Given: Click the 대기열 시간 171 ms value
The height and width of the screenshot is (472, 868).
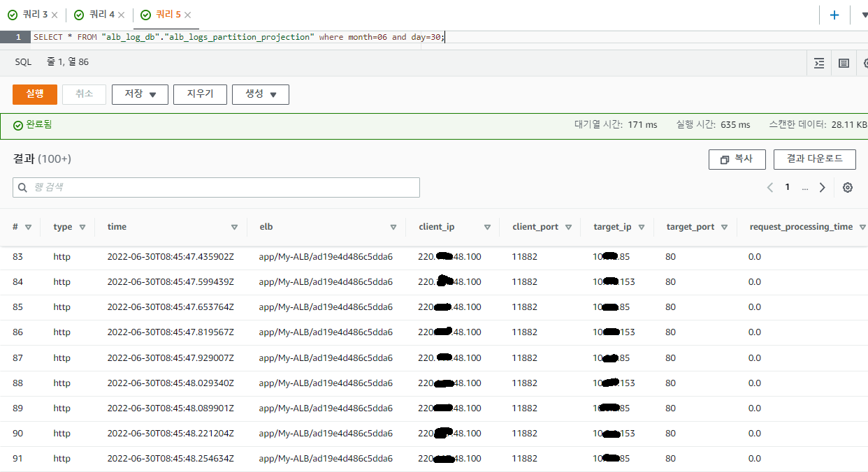Looking at the screenshot, I should tap(642, 125).
